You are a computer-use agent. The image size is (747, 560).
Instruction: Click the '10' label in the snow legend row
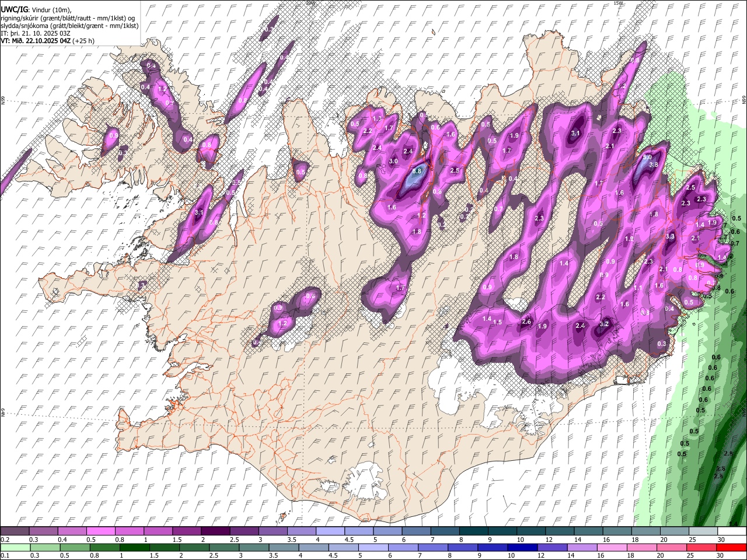click(520, 540)
